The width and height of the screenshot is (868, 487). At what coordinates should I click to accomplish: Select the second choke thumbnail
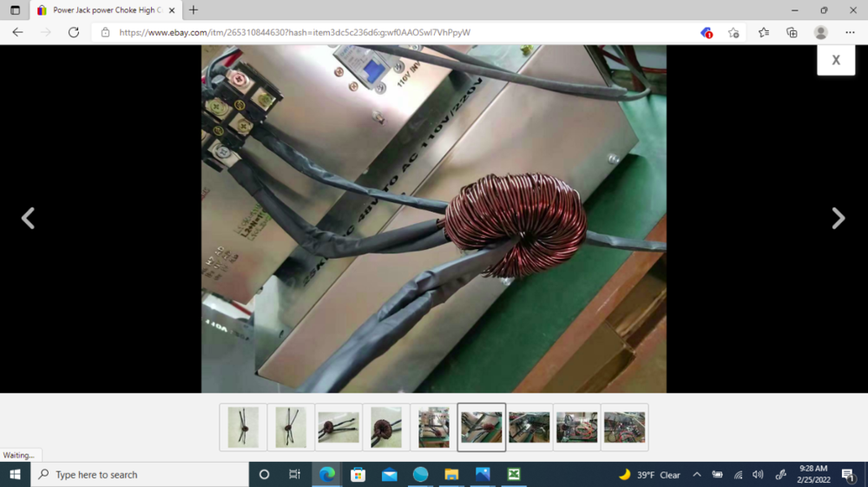tap(291, 427)
